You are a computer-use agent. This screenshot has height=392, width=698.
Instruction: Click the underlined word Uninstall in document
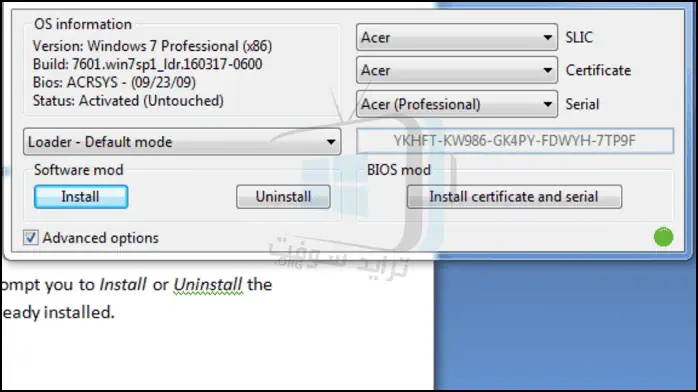[208, 285]
